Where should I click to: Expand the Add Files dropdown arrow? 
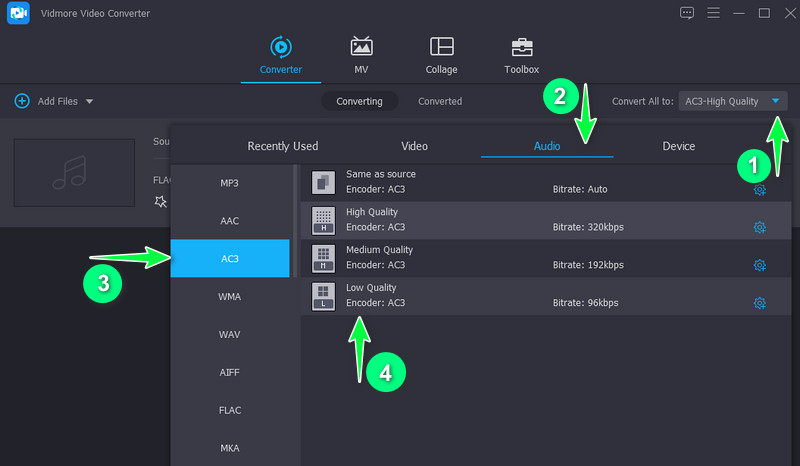(90, 102)
